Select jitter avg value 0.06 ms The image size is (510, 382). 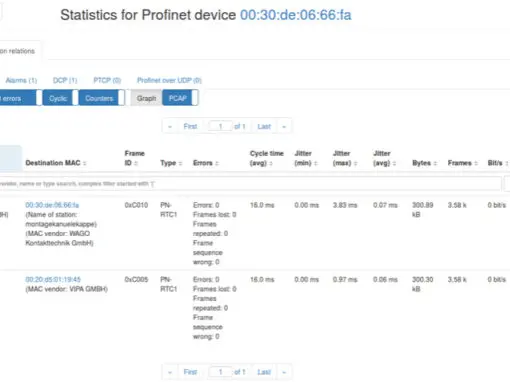tap(385, 279)
